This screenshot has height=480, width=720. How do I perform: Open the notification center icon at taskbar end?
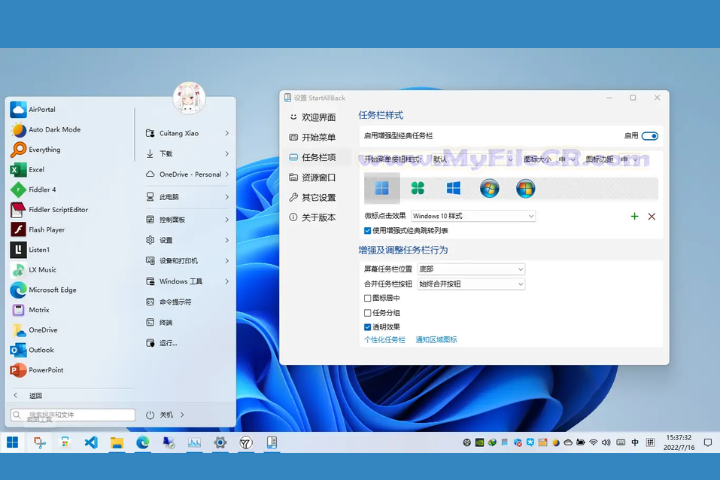[708, 442]
